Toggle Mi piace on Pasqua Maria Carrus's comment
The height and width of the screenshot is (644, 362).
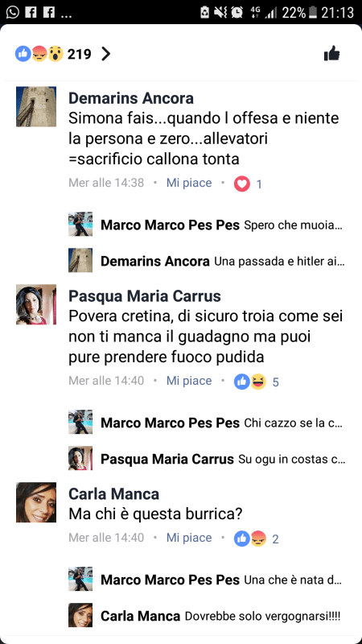point(189,381)
